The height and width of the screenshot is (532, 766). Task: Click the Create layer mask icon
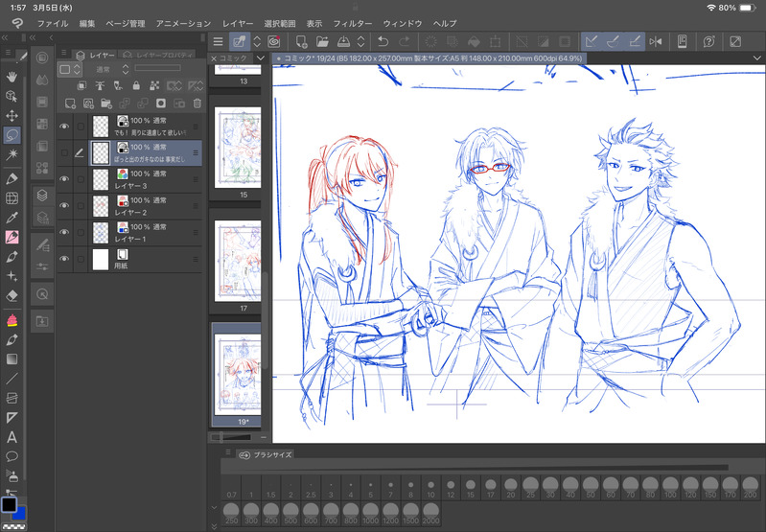coord(161,104)
